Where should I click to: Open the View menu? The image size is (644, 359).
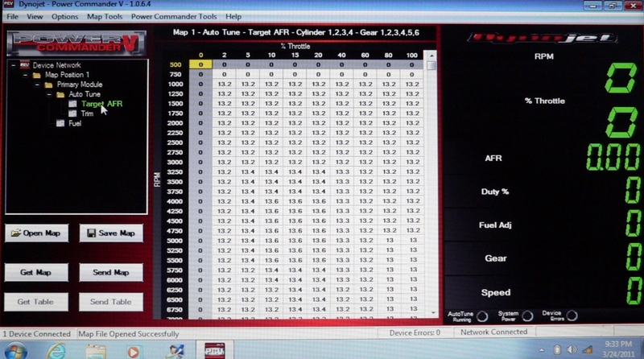[x=35, y=17]
